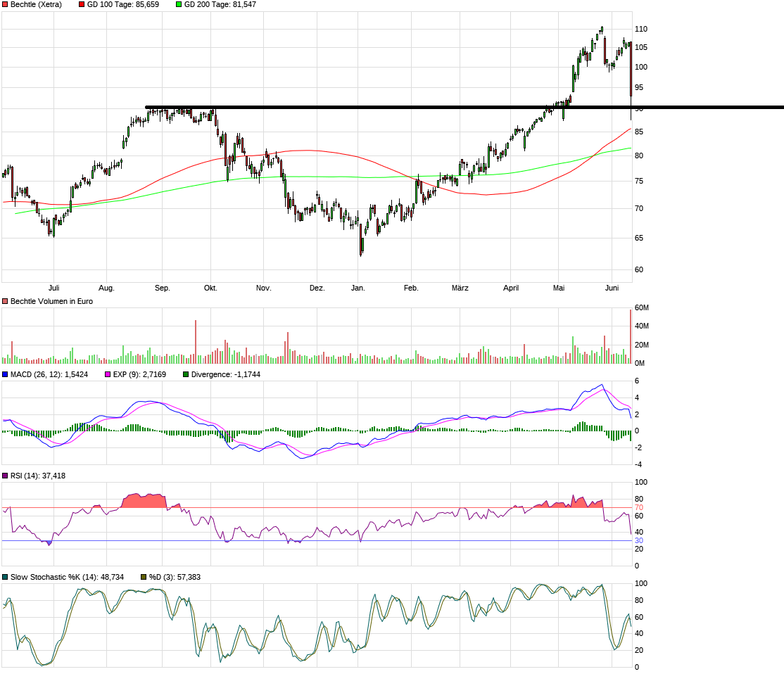Click the blue 30 RSI threshold label
The width and height of the screenshot is (784, 674).
(639, 540)
